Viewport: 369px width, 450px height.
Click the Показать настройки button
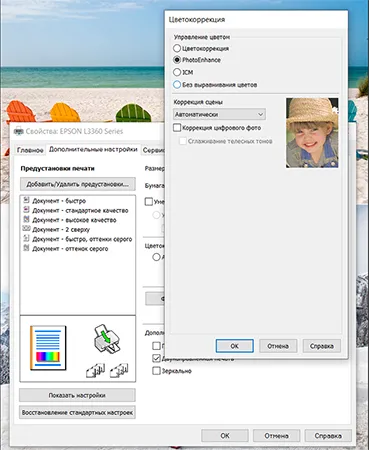(77, 395)
